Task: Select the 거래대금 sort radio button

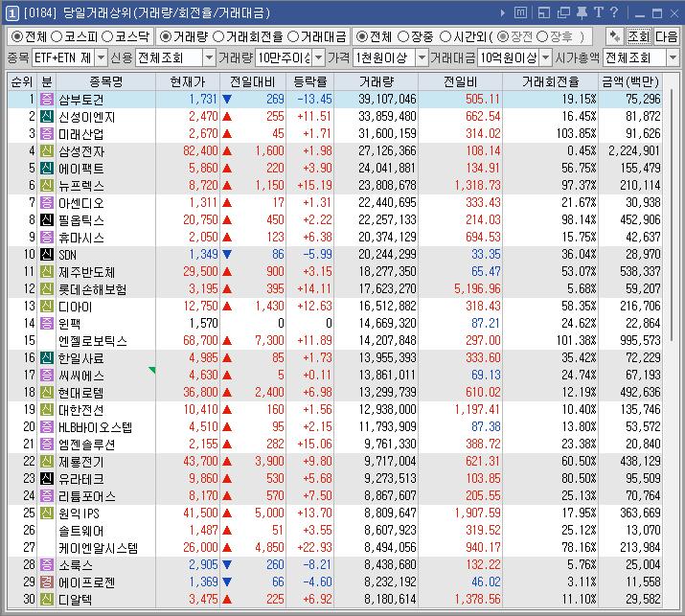Action: [x=293, y=36]
